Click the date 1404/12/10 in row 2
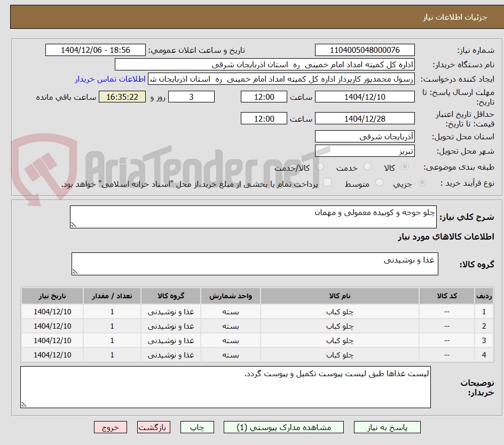504x445 pixels. coord(52,326)
